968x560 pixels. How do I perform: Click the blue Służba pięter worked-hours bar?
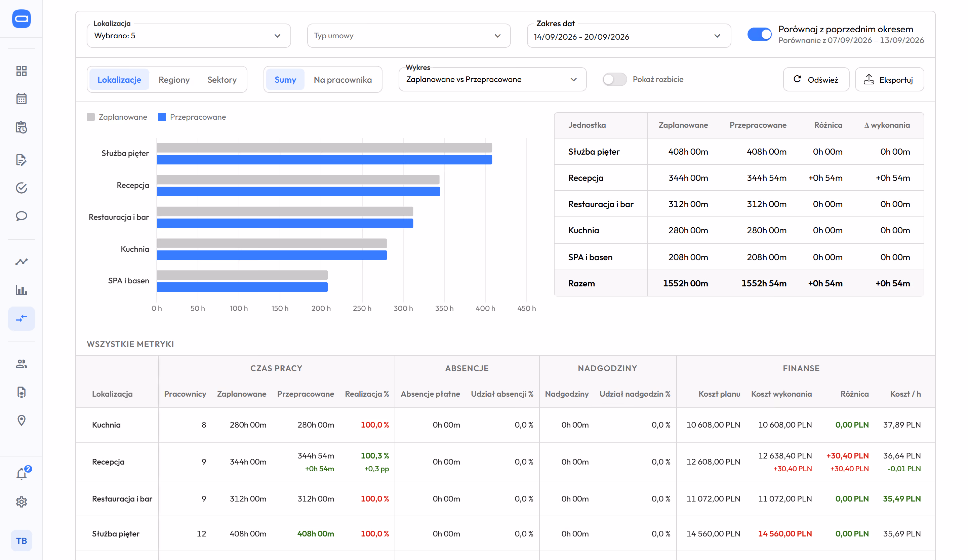point(325,160)
